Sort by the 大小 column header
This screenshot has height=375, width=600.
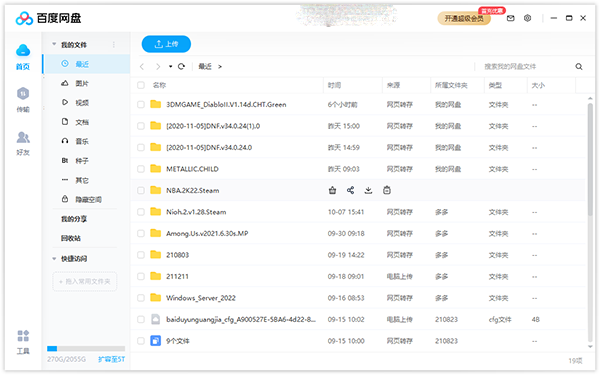[x=538, y=85]
